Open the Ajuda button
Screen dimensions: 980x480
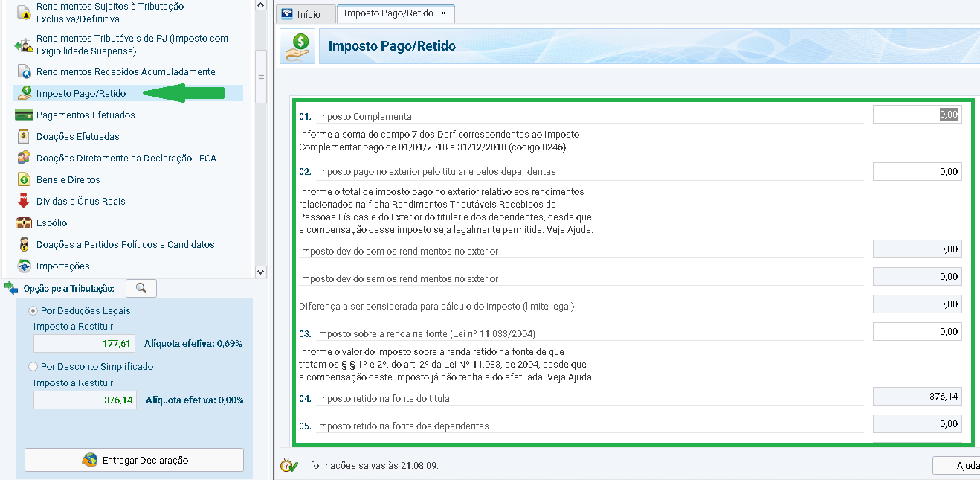point(959,466)
